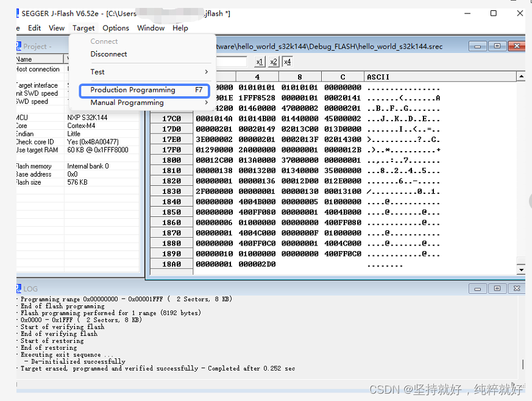Select Check core ID value Yes (0x4BA00477)
Viewport: 532px width, 401px height.
[x=93, y=142]
